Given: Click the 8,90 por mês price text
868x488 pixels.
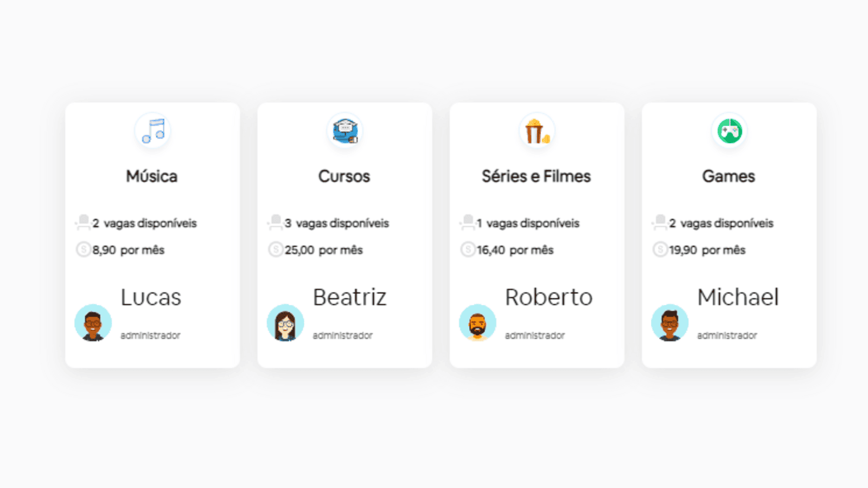Looking at the screenshot, I should 128,250.
